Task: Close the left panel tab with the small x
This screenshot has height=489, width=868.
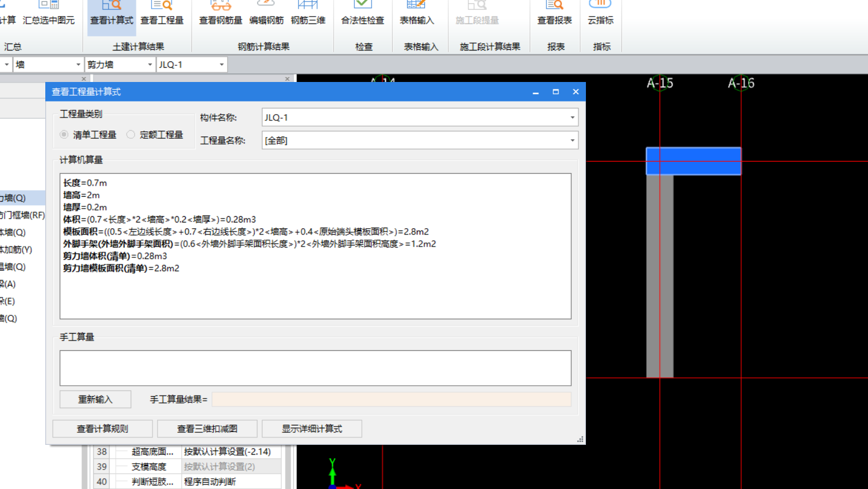Action: tap(84, 79)
